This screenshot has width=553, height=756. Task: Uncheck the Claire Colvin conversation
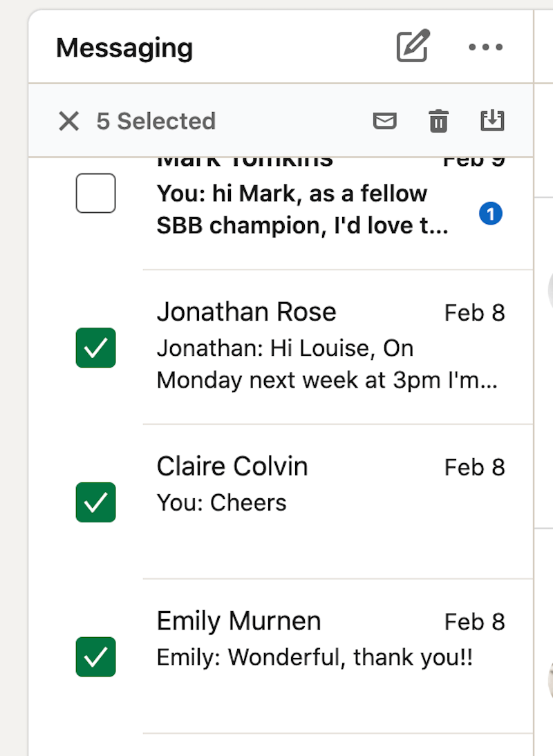(95, 502)
